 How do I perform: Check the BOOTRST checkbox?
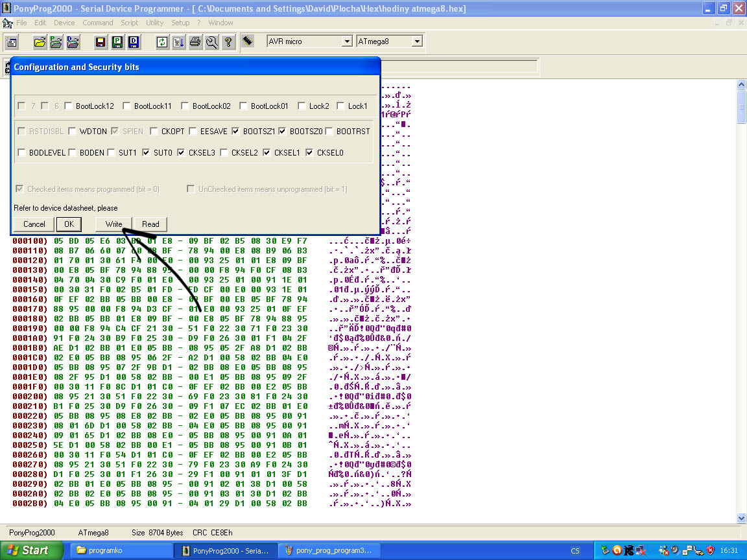pyautogui.click(x=329, y=131)
